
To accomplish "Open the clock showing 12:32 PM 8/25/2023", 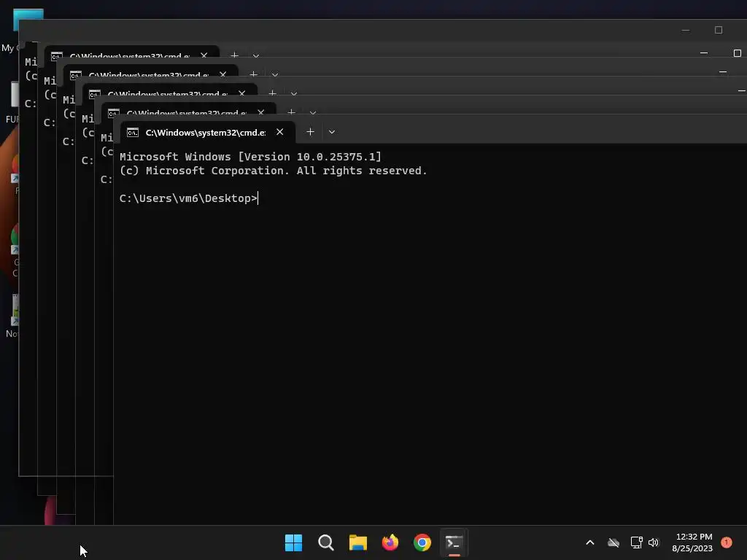I will click(x=693, y=542).
